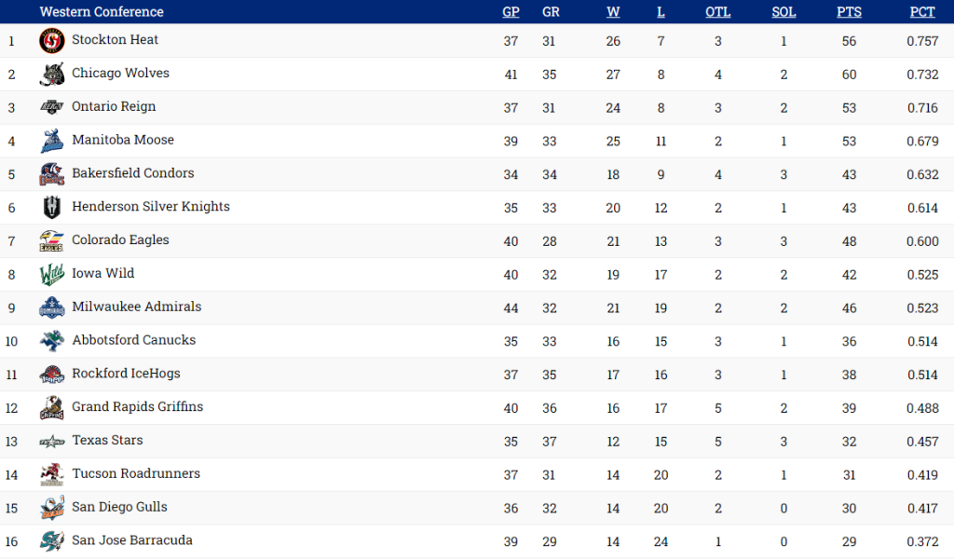The image size is (954, 560).
Task: Click the San Jose Barracuda logo
Action: pos(51,541)
